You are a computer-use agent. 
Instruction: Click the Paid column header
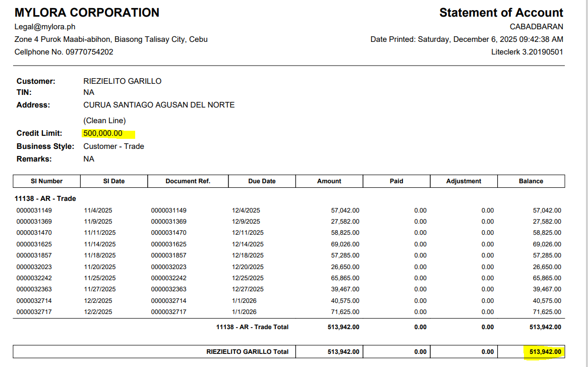pos(396,181)
